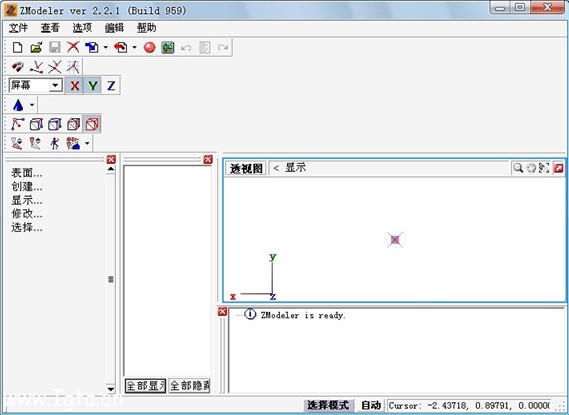Open a file with the folder icon
Screen dimensions: 569x415
coord(36,48)
